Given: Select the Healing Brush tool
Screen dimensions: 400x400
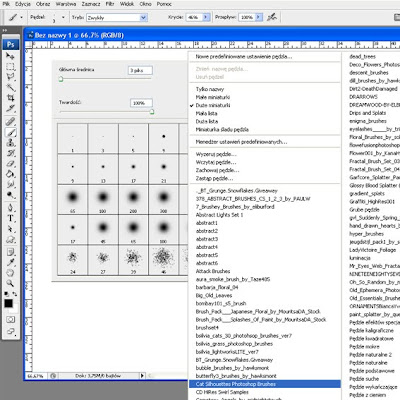Looking at the screenshot, I should click(x=10, y=121).
